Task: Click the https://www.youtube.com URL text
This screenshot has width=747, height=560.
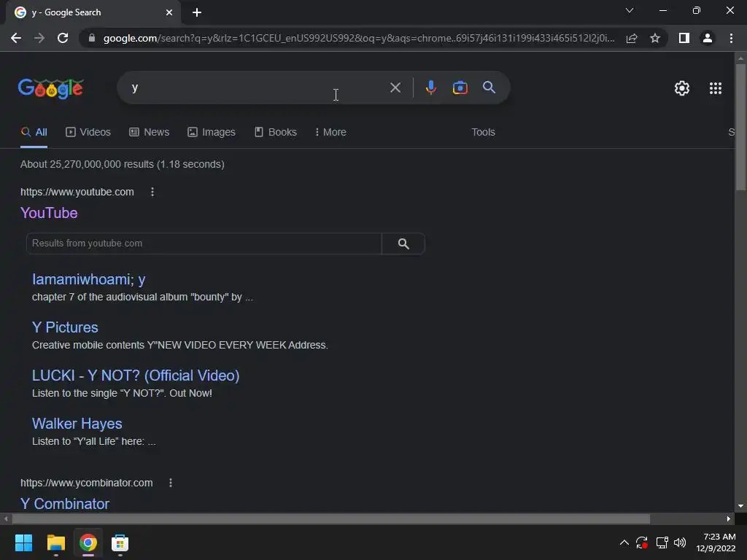Action: 77,192
